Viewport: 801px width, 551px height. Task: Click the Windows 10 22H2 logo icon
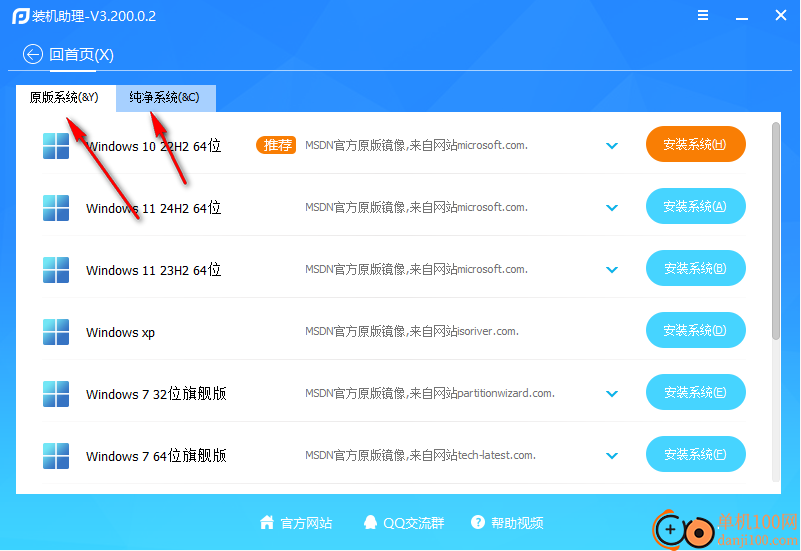(x=56, y=146)
